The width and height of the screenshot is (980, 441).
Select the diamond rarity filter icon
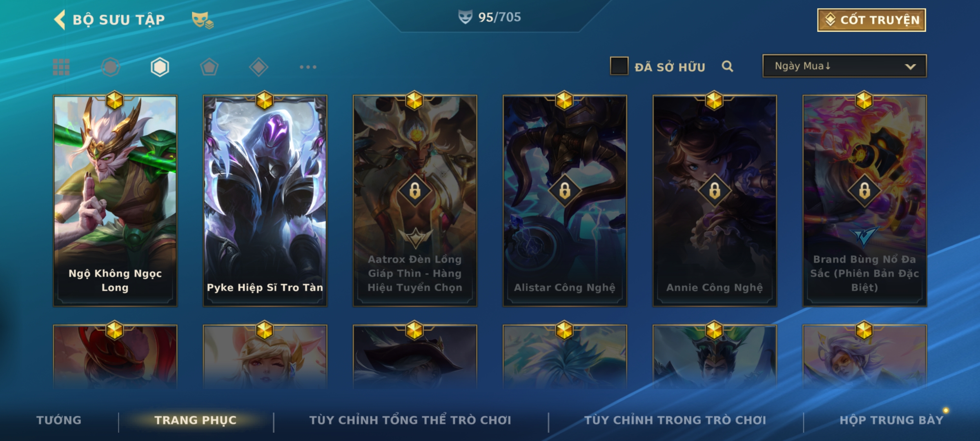[258, 67]
